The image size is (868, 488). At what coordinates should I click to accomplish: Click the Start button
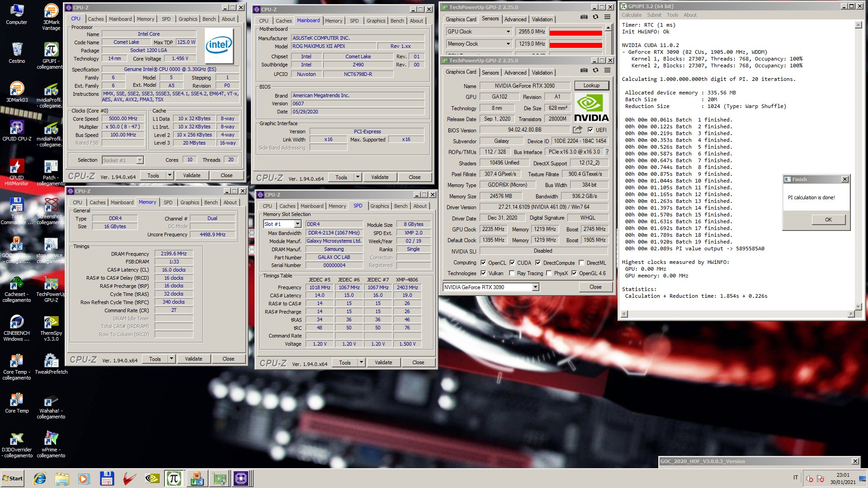coord(13,479)
